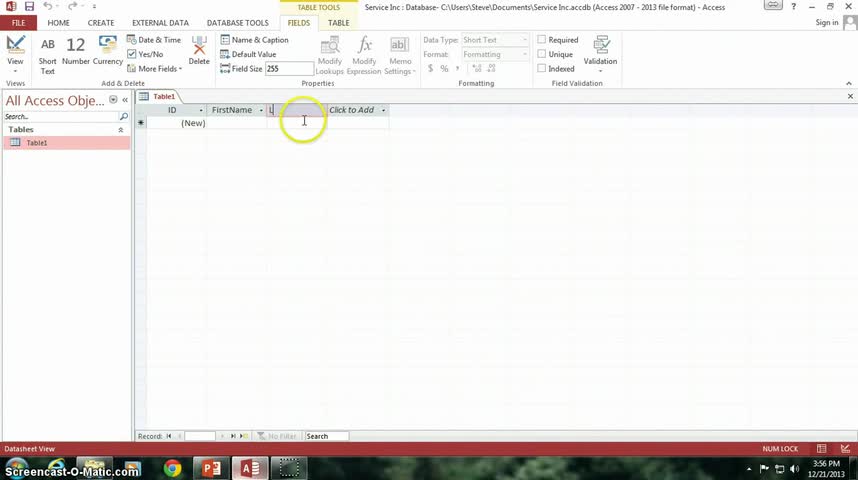
Task: Switch to the DATABASE TOOLS tab
Action: pos(237,23)
